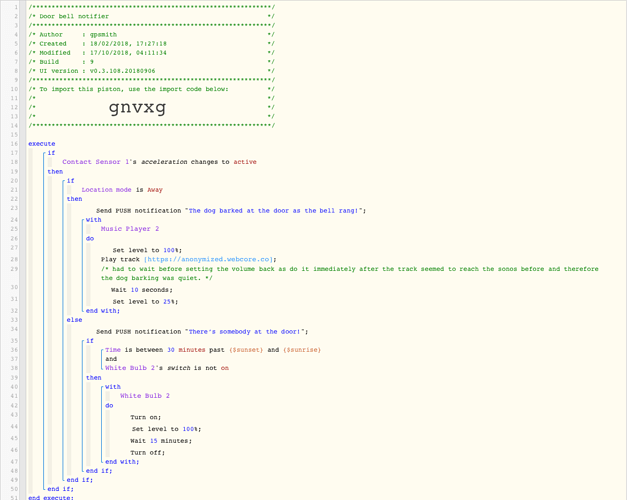Click the 'To import this piston' comment line

point(151,89)
